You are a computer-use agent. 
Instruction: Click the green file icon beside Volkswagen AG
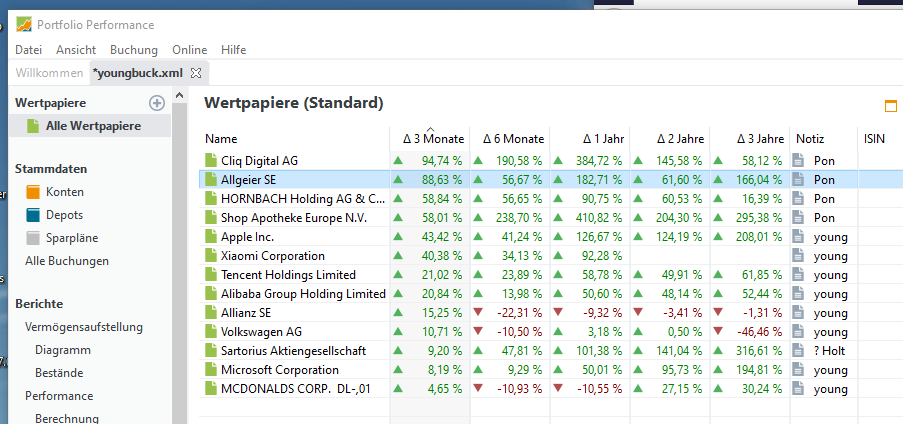pos(211,332)
